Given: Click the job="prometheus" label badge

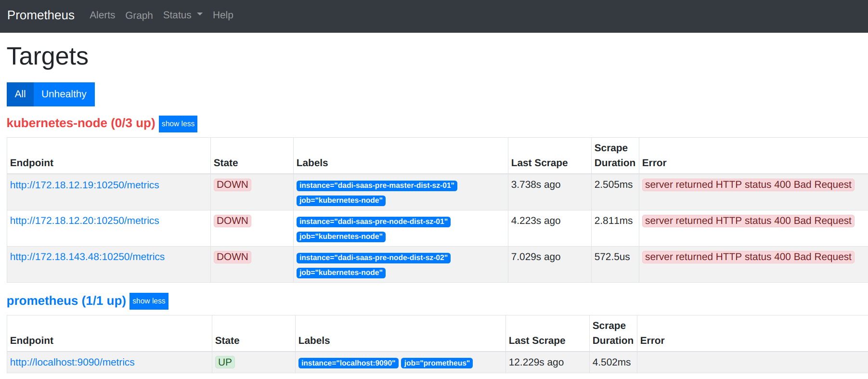Looking at the screenshot, I should point(437,363).
